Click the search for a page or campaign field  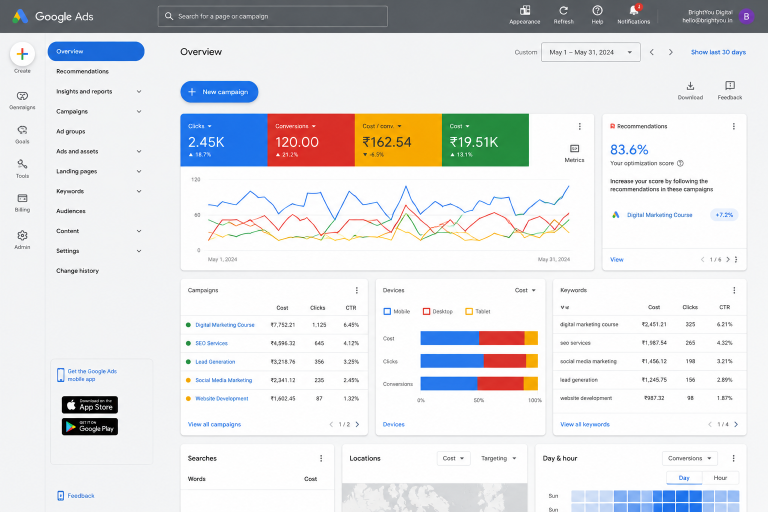click(273, 16)
